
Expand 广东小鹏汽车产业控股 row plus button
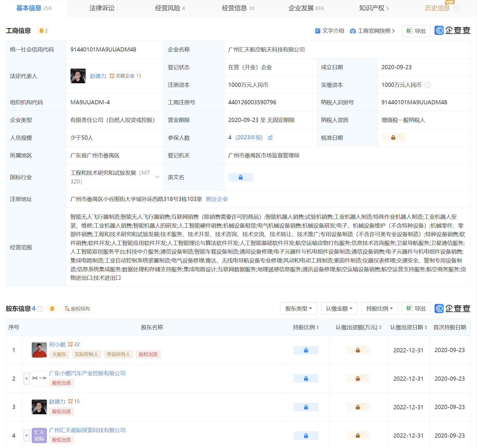tap(27, 379)
